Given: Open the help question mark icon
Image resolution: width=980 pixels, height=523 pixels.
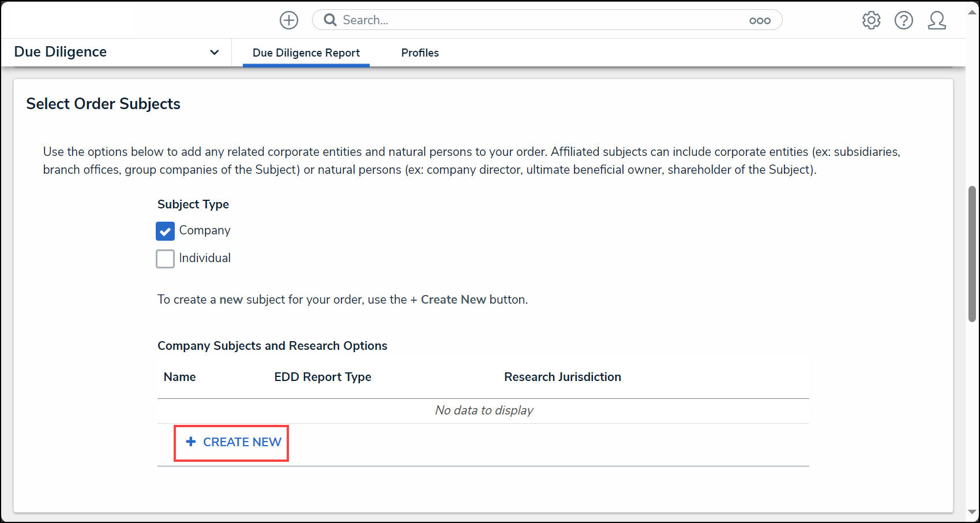Looking at the screenshot, I should click(904, 20).
